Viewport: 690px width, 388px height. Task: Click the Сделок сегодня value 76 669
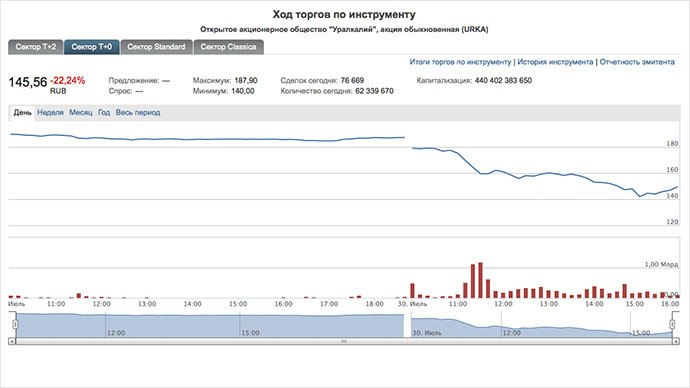point(352,81)
